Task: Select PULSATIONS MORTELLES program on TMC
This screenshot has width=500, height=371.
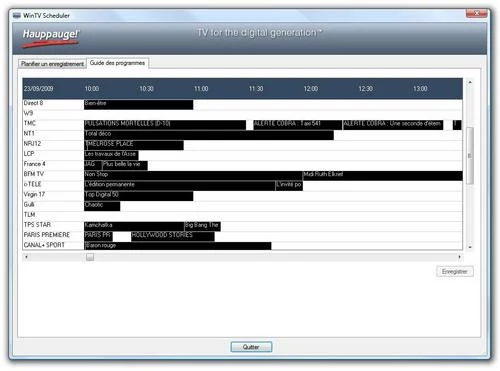Action: coord(165,125)
